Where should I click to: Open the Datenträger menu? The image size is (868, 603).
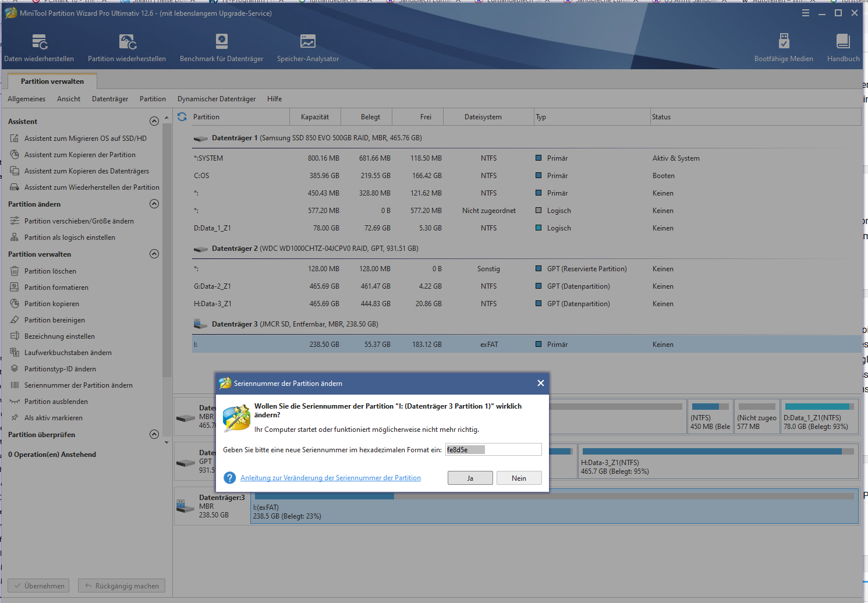(x=110, y=99)
